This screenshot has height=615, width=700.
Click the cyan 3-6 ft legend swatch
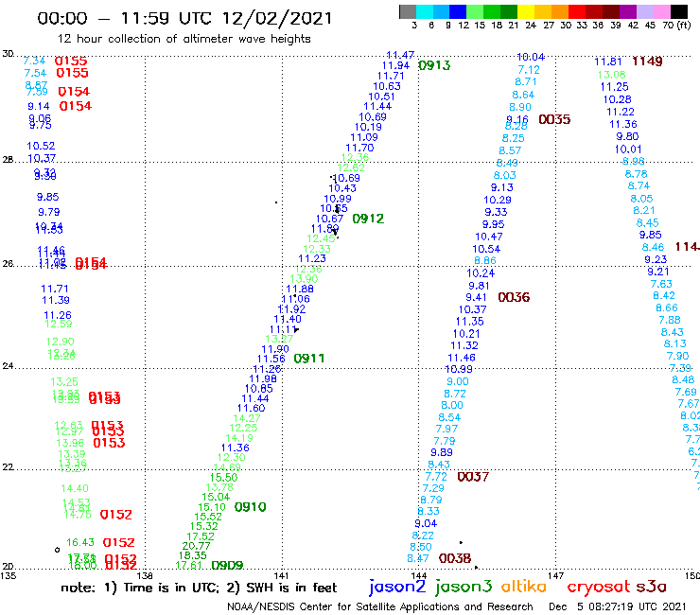tap(424, 11)
